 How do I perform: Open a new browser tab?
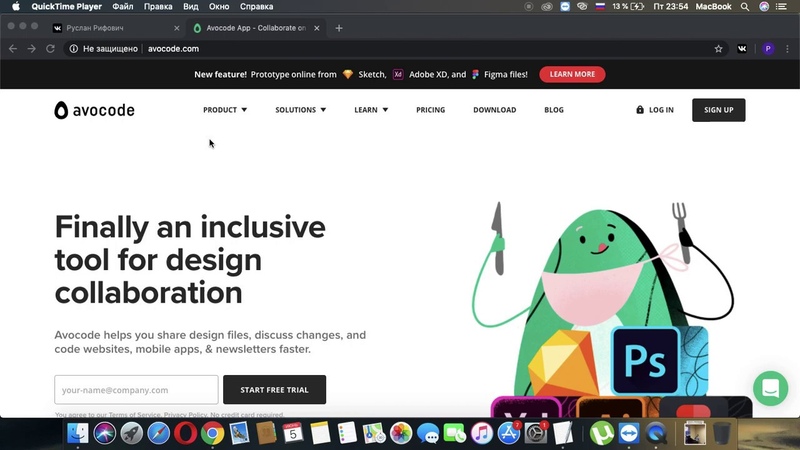point(339,28)
